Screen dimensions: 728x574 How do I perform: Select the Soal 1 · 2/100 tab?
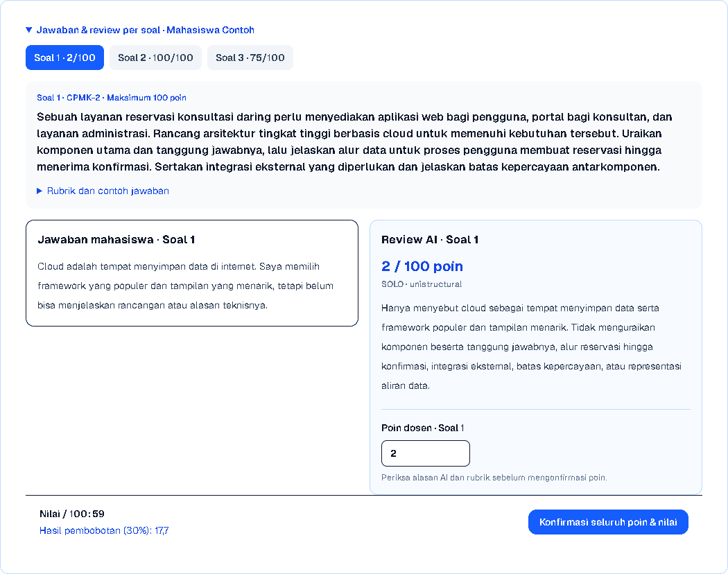(64, 58)
